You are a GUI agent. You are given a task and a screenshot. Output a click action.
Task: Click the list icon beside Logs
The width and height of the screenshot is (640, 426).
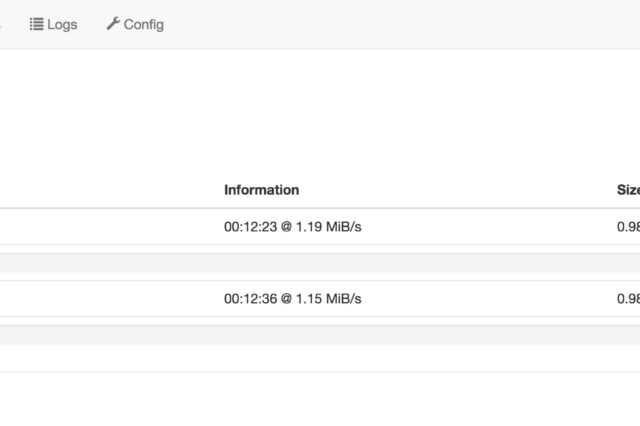tap(36, 24)
